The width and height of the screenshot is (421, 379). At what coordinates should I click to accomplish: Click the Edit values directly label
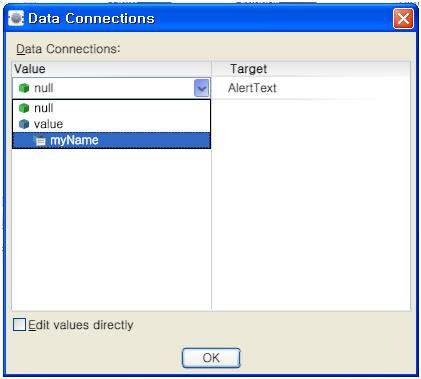click(x=81, y=325)
